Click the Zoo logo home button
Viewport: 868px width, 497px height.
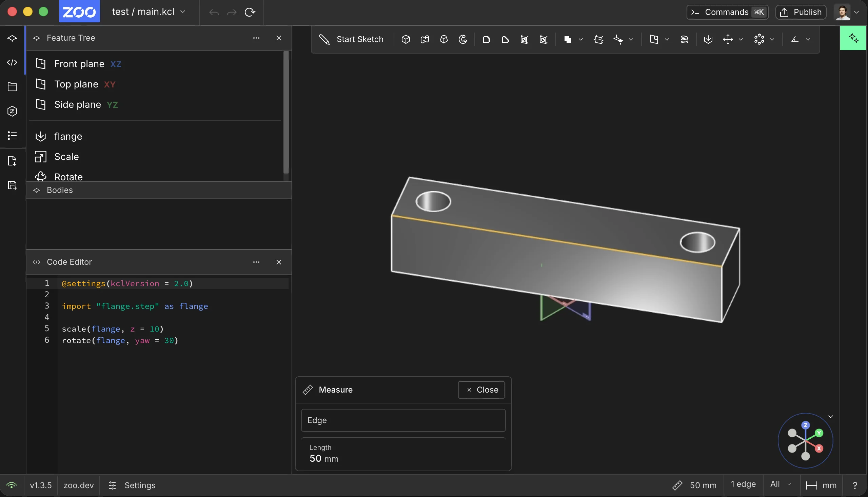[x=80, y=12]
